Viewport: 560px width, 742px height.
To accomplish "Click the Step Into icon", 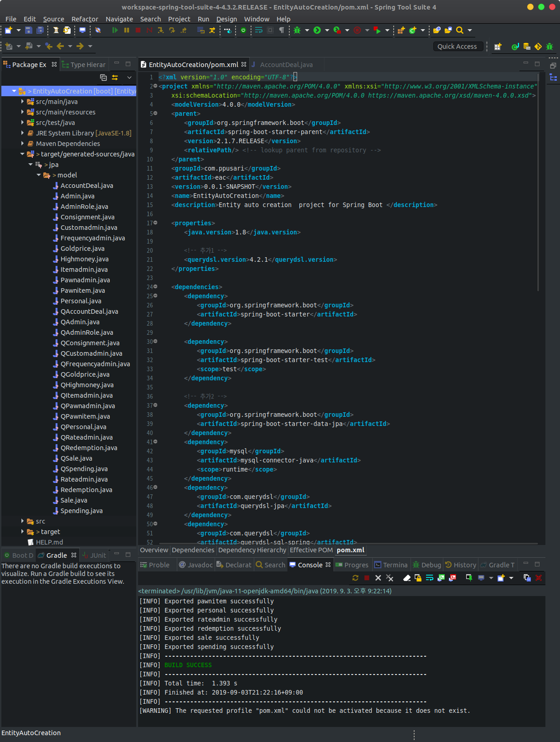I will [x=160, y=30].
